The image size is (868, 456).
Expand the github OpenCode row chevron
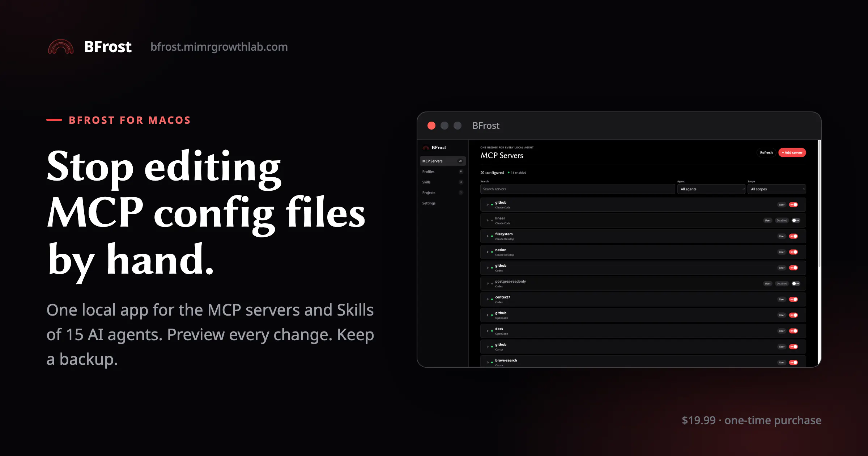487,315
